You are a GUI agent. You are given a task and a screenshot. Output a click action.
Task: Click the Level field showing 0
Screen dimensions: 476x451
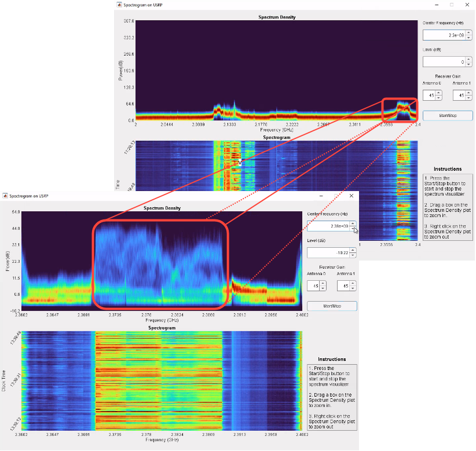[444, 61]
